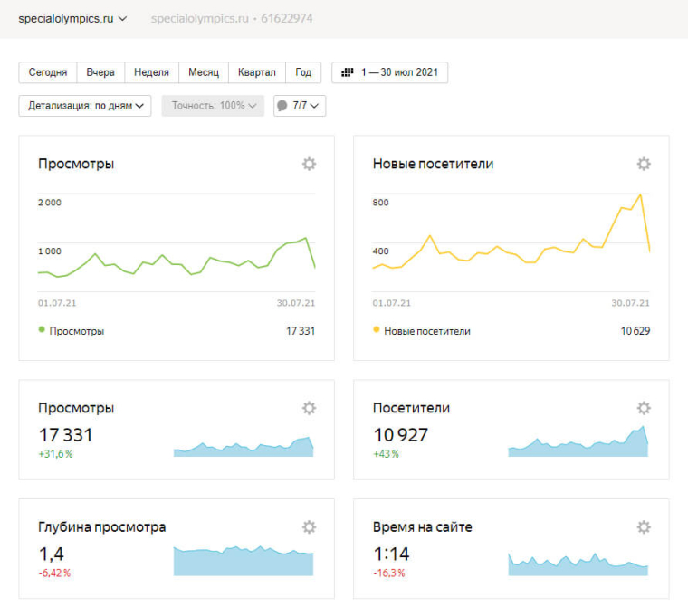Click the peak of the yellow visitors line
The height and width of the screenshot is (616, 688).
click(641, 194)
